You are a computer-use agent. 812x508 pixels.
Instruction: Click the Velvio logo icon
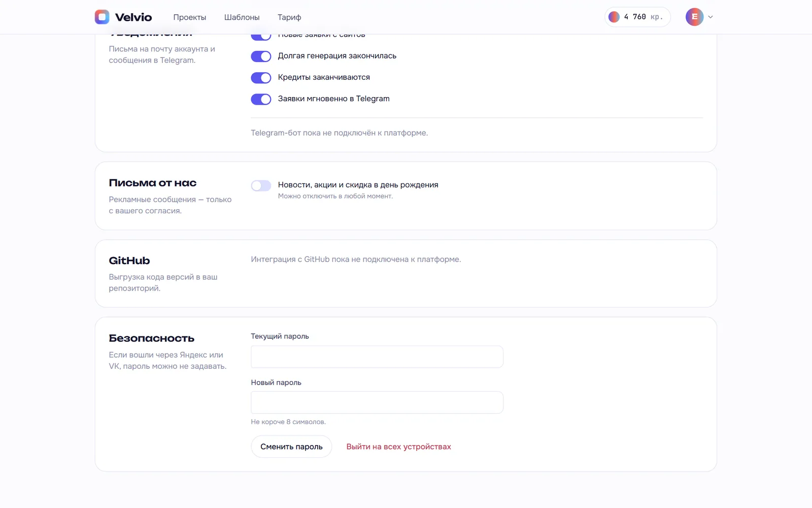coord(102,17)
